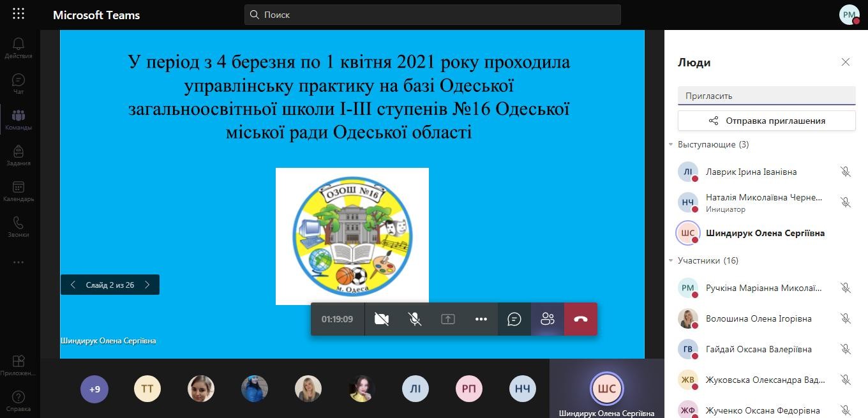This screenshot has width=868, height=418.
Task: Click the РП avatar in bottom strip
Action: pyautogui.click(x=469, y=389)
